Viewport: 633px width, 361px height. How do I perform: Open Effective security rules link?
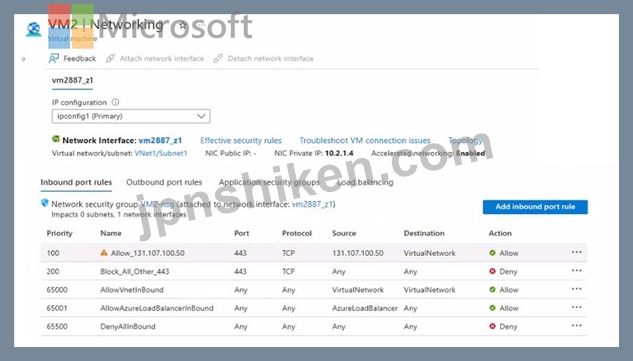pyautogui.click(x=241, y=141)
